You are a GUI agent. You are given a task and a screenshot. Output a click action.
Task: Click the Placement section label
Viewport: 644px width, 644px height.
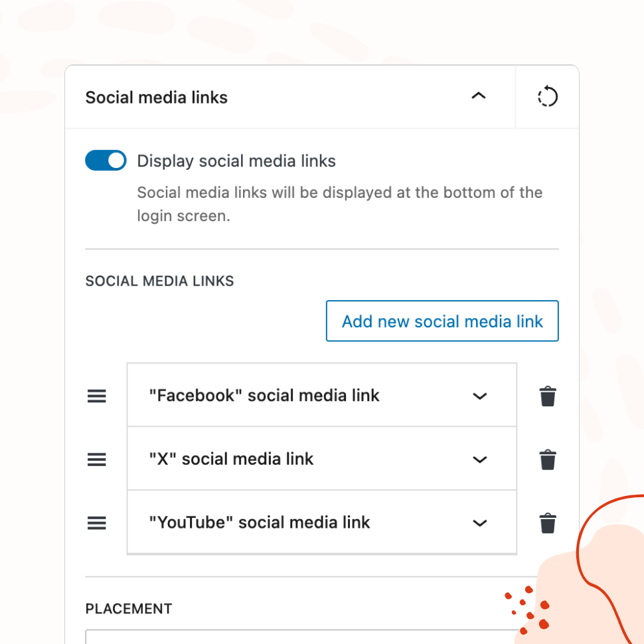pyautogui.click(x=129, y=609)
